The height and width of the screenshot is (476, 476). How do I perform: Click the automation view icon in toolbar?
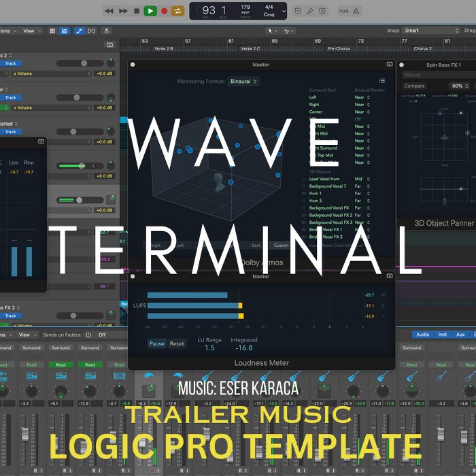click(80, 31)
